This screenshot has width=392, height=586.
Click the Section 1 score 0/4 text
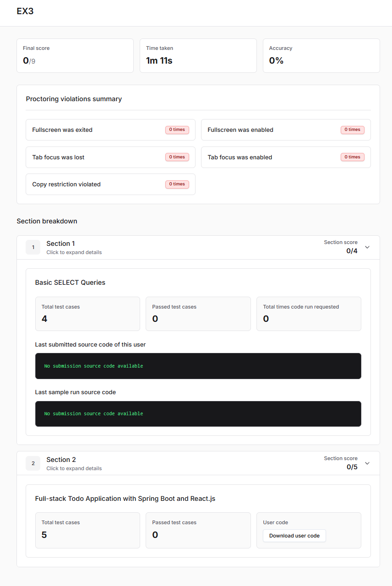coord(352,251)
